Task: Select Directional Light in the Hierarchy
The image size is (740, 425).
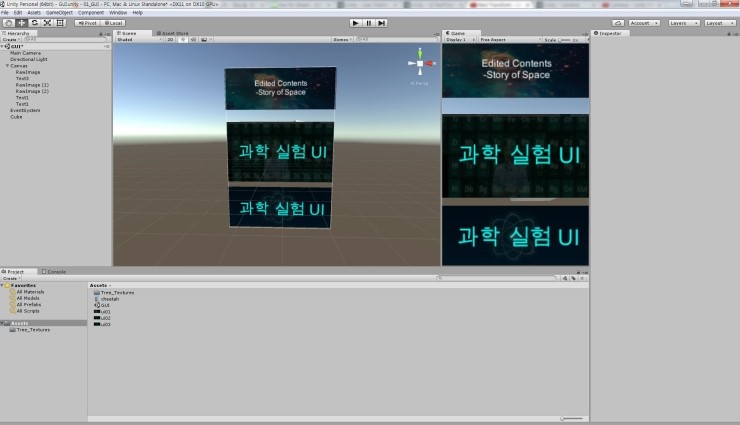Action: [28, 59]
